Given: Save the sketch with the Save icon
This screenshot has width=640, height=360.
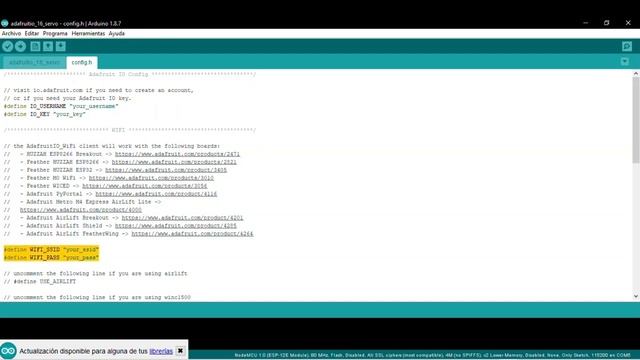Looking at the screenshot, I should 61,47.
